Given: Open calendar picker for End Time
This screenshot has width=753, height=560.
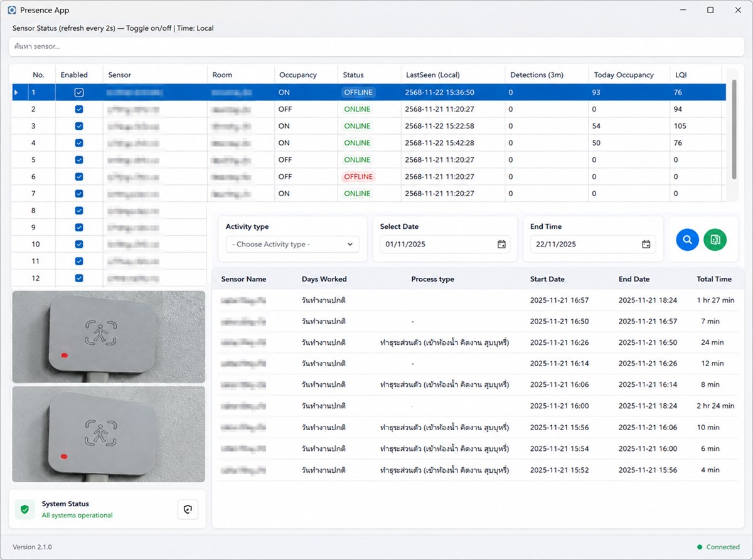Looking at the screenshot, I should 646,245.
